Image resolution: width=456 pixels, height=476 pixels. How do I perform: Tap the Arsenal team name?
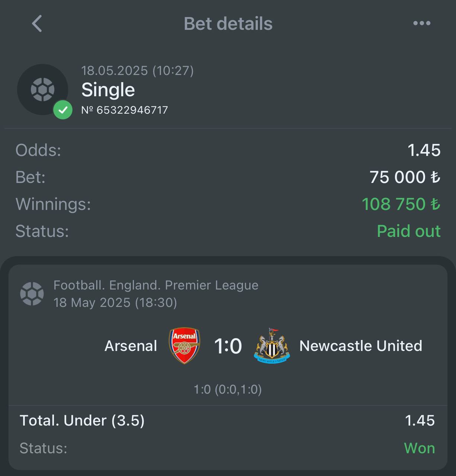pyautogui.click(x=131, y=346)
